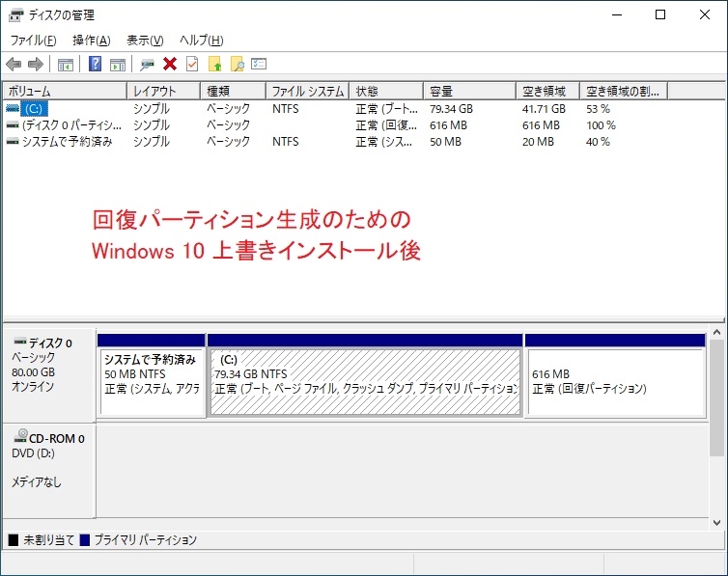This screenshot has width=728, height=576.
Task: Open the ヘルプ(H) menu
Action: (202, 41)
